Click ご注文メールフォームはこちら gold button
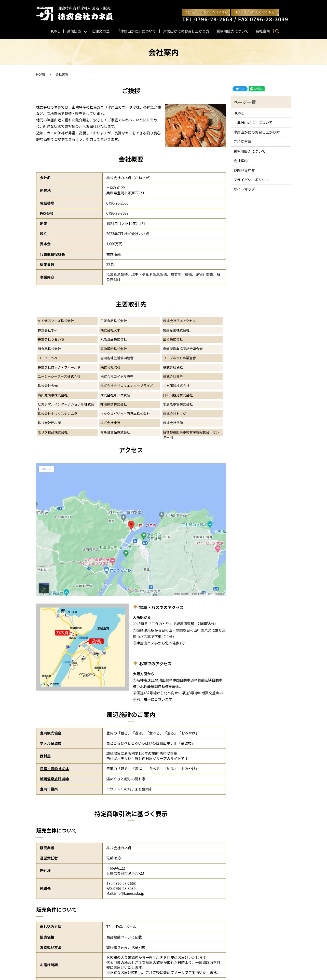 tap(206, 12)
